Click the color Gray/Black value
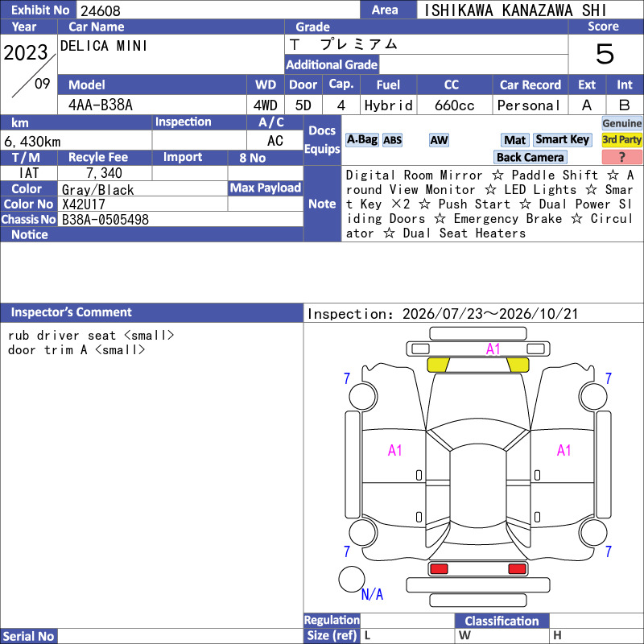644x644 pixels. (97, 189)
